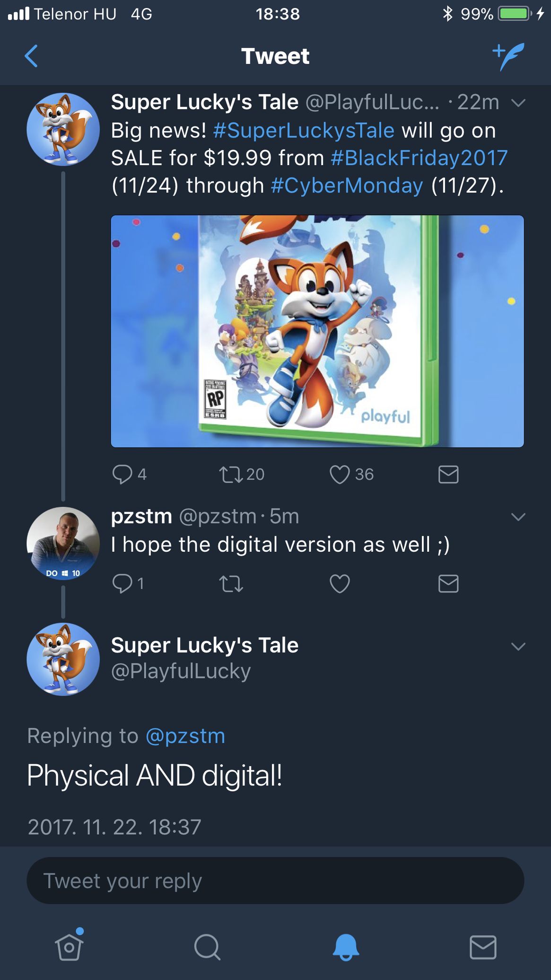Retweet pzstm's reply
Screen dimensions: 551x980
click(x=231, y=583)
